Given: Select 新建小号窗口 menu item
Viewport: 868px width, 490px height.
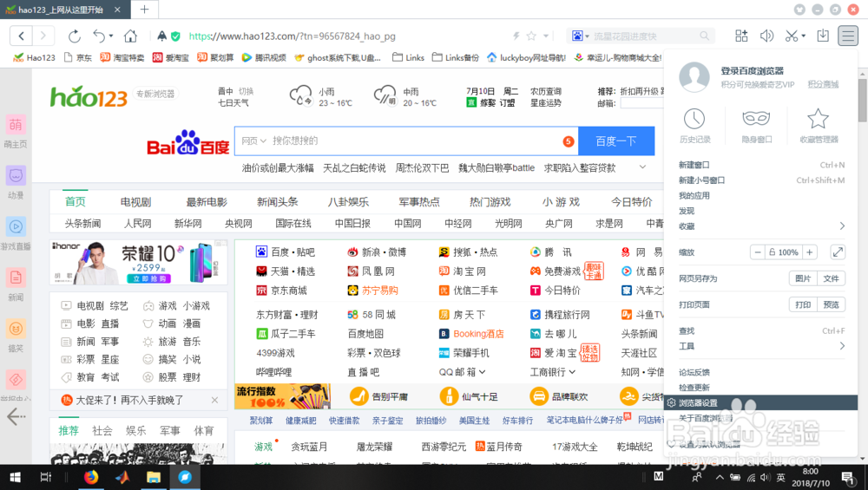Looking at the screenshot, I should coord(701,180).
